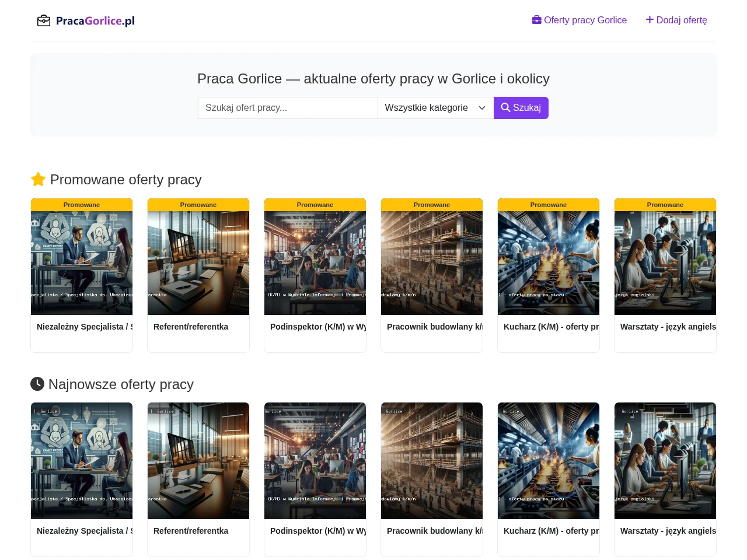Open Oferty pracy Gorlice link
The height and width of the screenshot is (560, 747).
click(x=580, y=20)
